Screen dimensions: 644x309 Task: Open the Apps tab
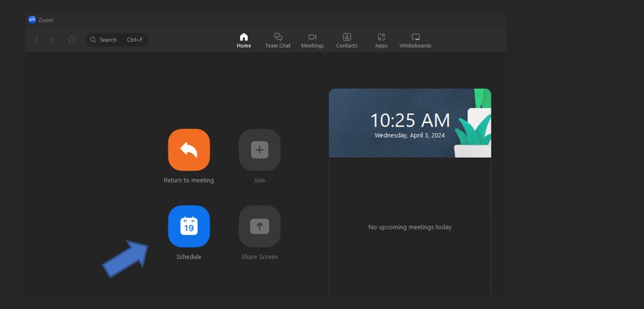[381, 41]
